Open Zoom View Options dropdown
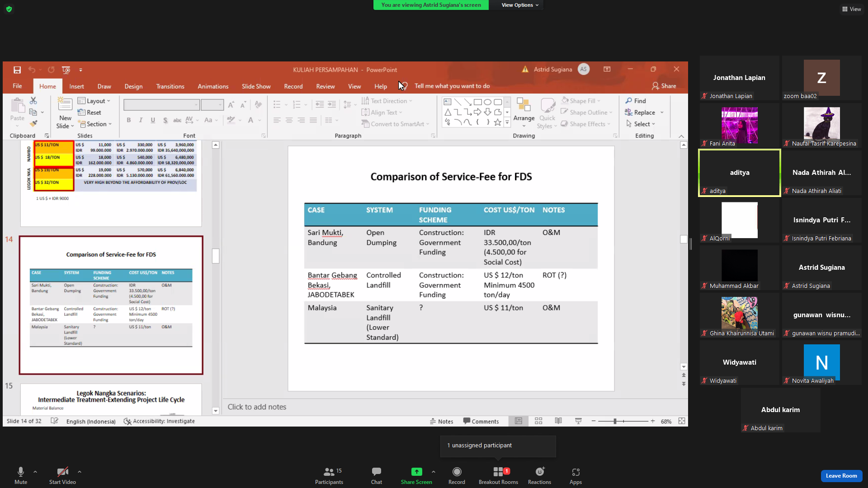 (x=520, y=5)
